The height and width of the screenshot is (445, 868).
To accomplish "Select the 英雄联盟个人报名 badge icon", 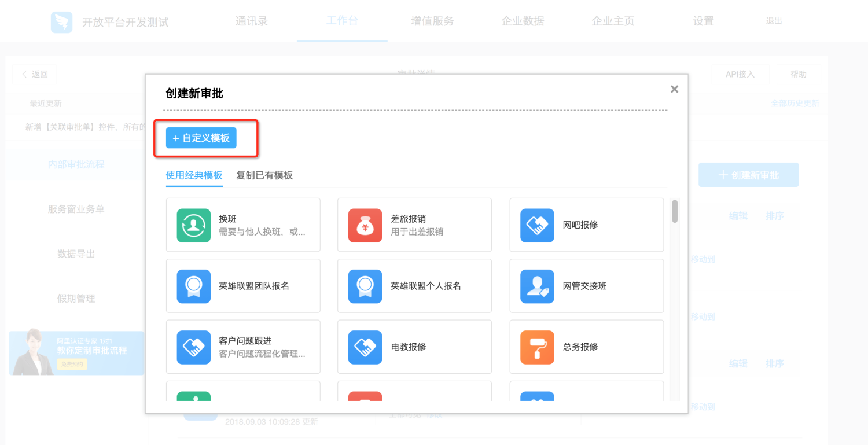I will point(365,286).
